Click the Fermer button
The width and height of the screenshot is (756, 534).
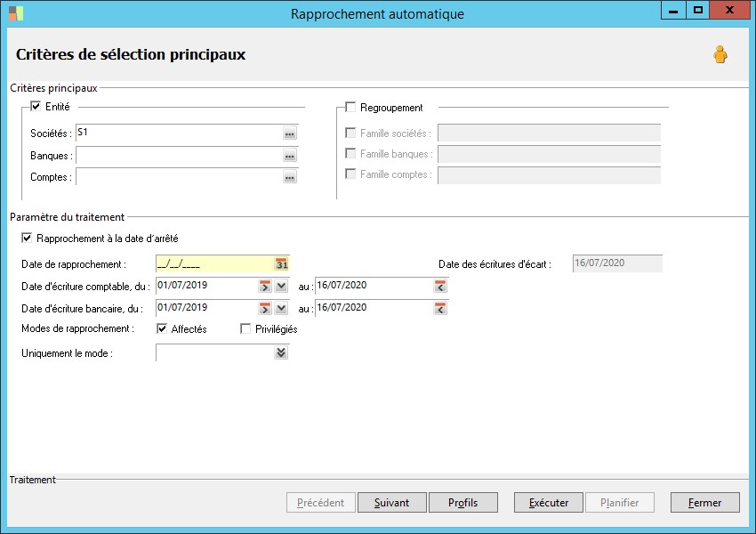coord(705,503)
